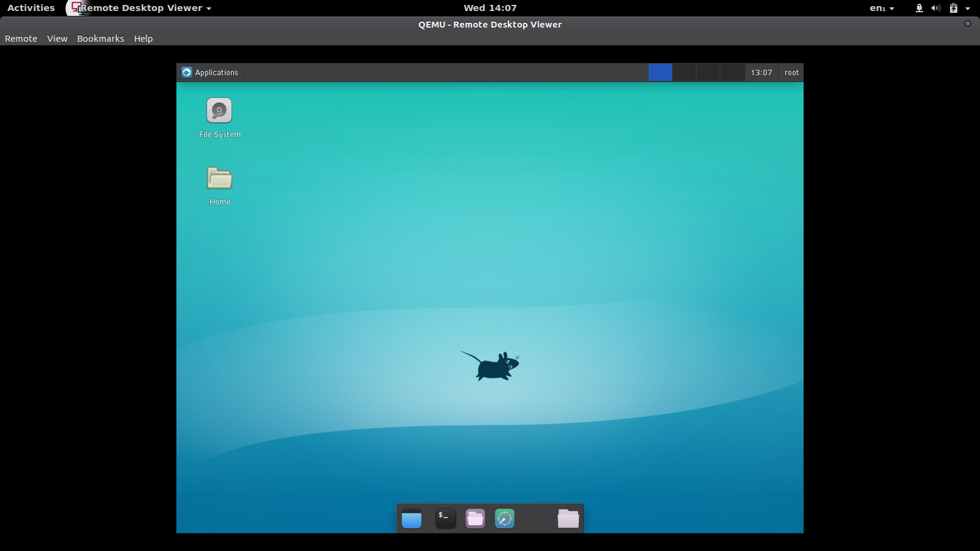Viewport: 980px width, 551px height.
Task: Open the Bookmarks menu
Action: click(x=100, y=39)
